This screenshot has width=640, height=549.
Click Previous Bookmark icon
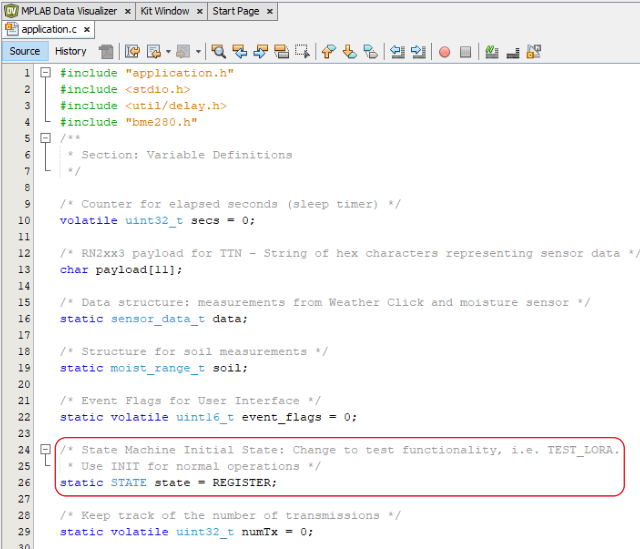(329, 52)
